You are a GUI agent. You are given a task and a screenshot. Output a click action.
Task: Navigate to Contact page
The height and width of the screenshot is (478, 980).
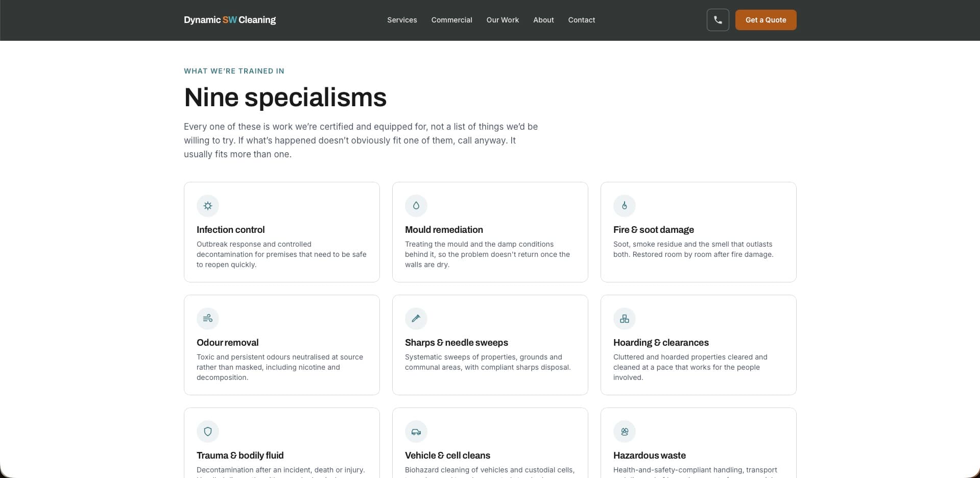pyautogui.click(x=582, y=20)
